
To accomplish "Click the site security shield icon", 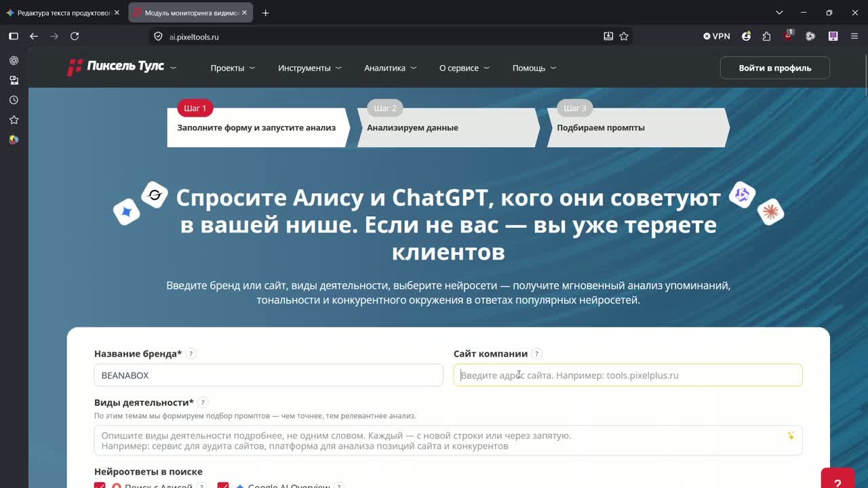I will (158, 37).
